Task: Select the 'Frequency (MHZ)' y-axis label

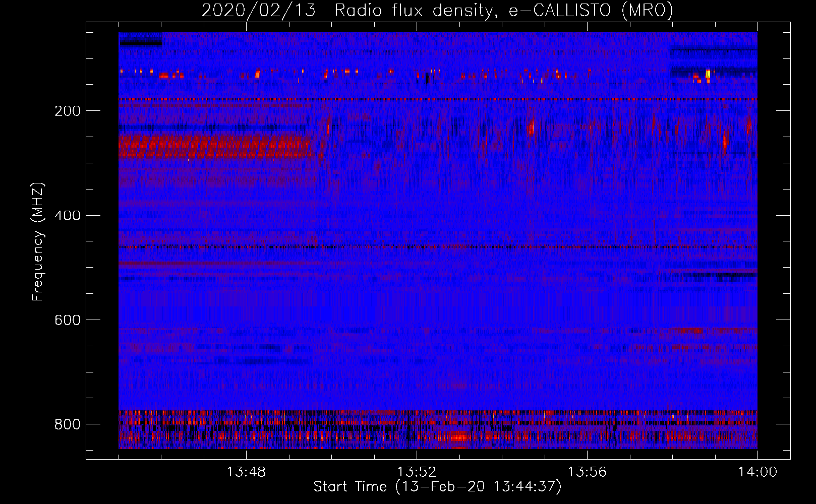Action: coord(38,241)
